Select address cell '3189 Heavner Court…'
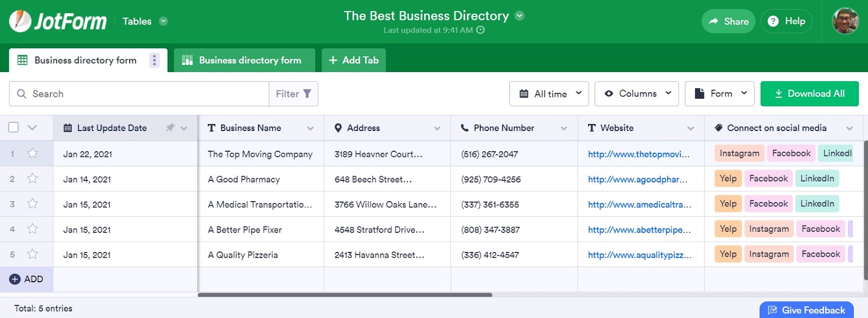This screenshot has width=868, height=318. (x=387, y=154)
